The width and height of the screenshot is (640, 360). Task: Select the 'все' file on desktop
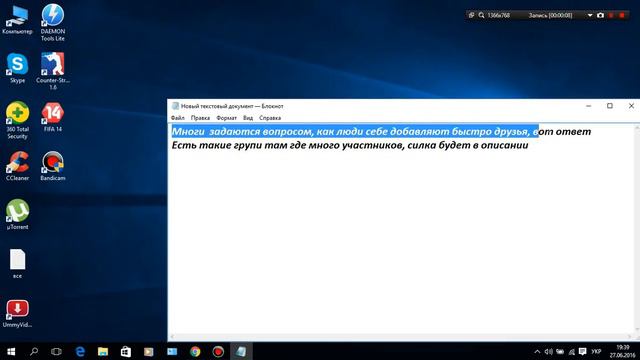coord(17,264)
